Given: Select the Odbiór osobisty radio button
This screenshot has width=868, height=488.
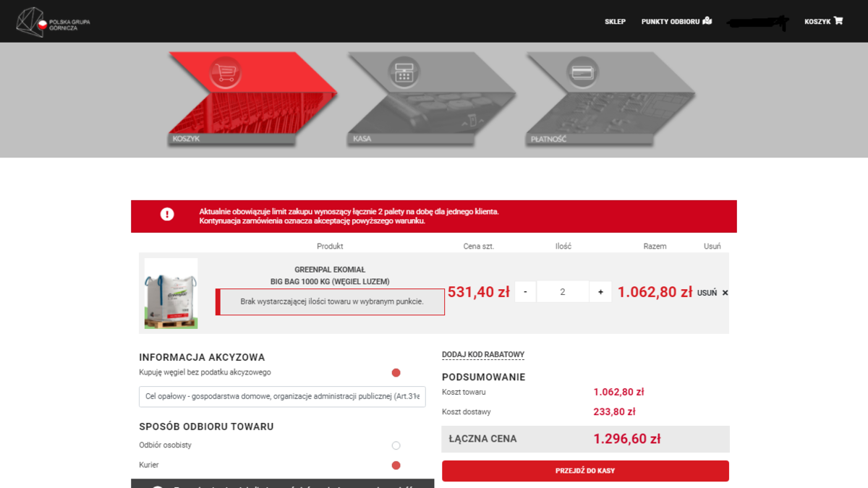Looking at the screenshot, I should 396,445.
